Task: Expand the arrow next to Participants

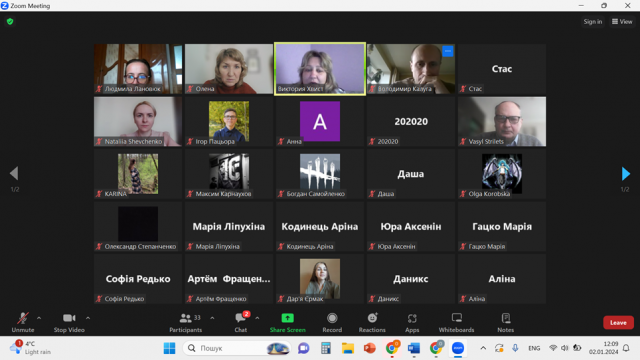Action: click(x=212, y=318)
